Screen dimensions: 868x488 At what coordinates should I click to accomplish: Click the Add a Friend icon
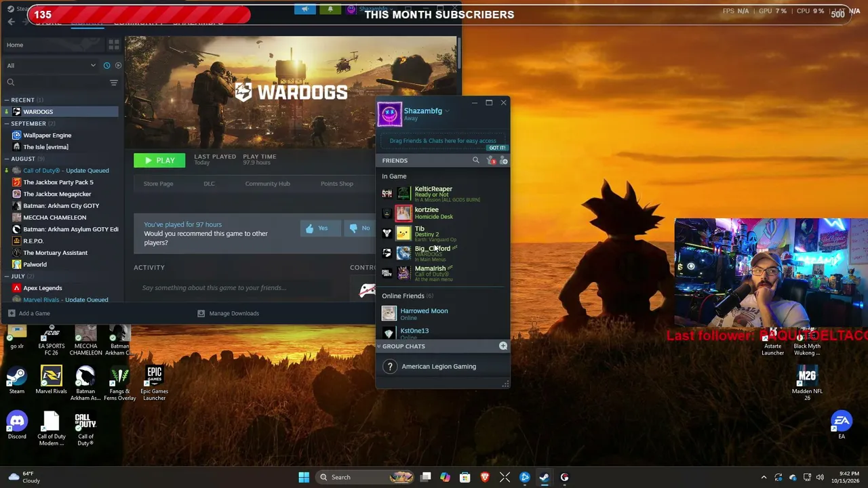click(503, 161)
